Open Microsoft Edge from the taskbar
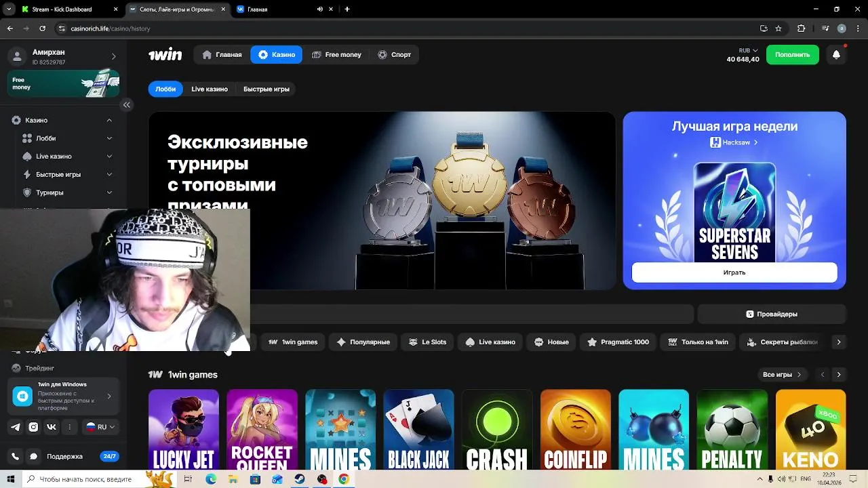Viewport: 868px width, 488px height. pyautogui.click(x=211, y=479)
